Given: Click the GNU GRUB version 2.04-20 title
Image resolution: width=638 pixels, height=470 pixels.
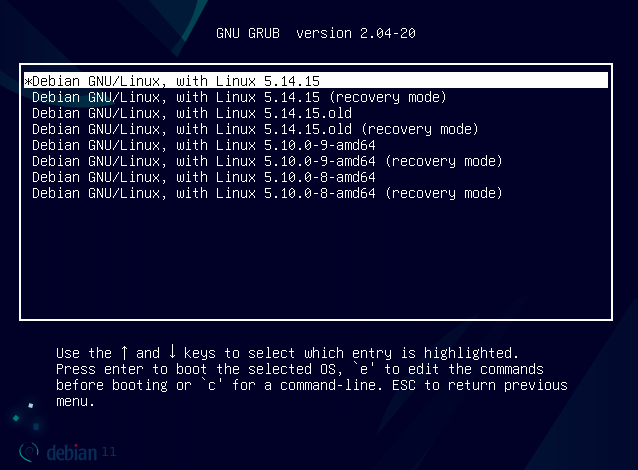Looking at the screenshot, I should [x=316, y=33].
